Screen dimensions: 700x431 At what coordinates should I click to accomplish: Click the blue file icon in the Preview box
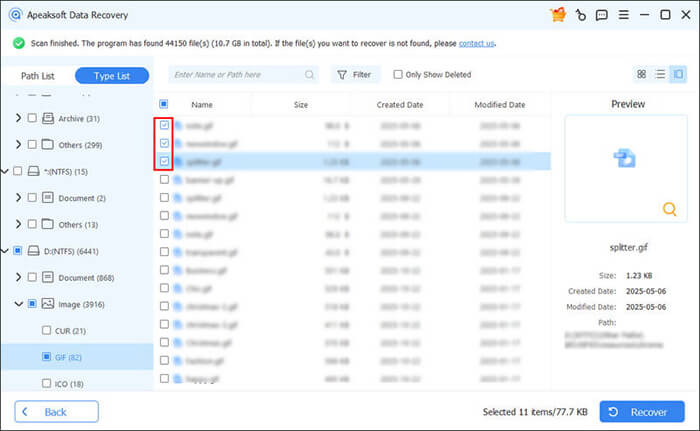coord(625,158)
